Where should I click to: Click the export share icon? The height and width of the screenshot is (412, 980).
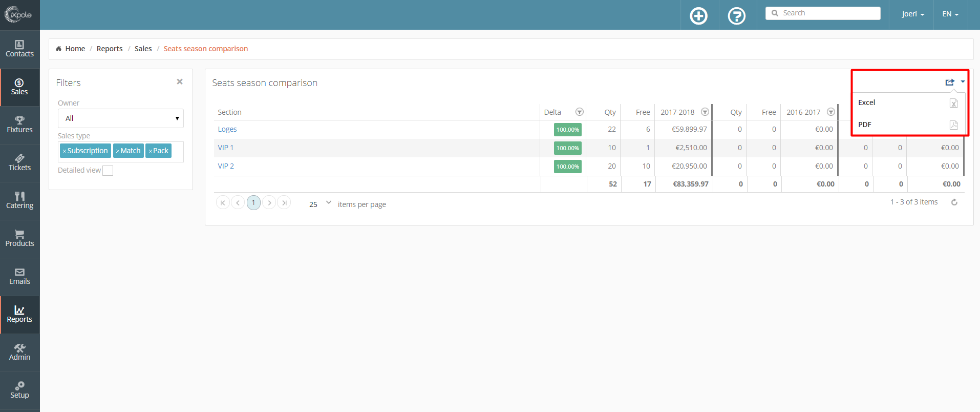[950, 82]
